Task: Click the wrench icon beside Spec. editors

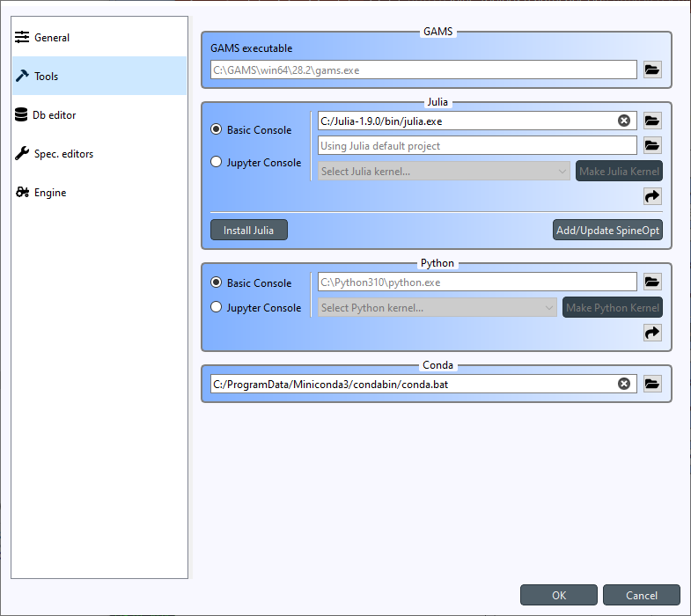Action: pos(22,153)
